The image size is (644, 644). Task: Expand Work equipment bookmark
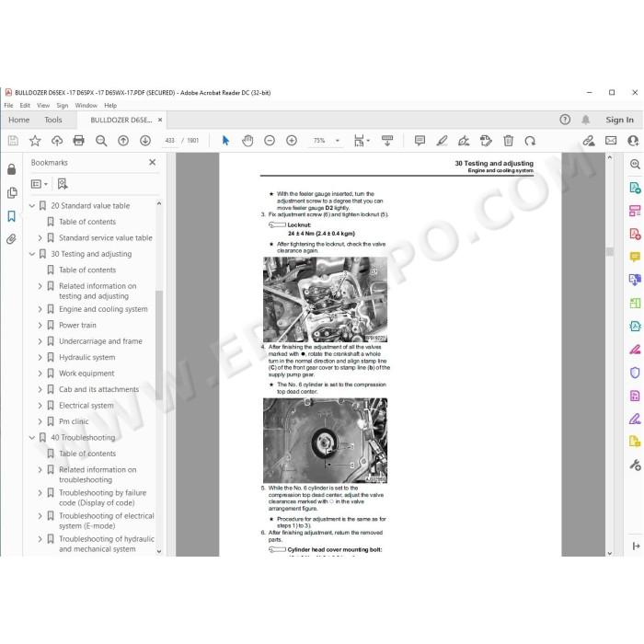tap(40, 374)
